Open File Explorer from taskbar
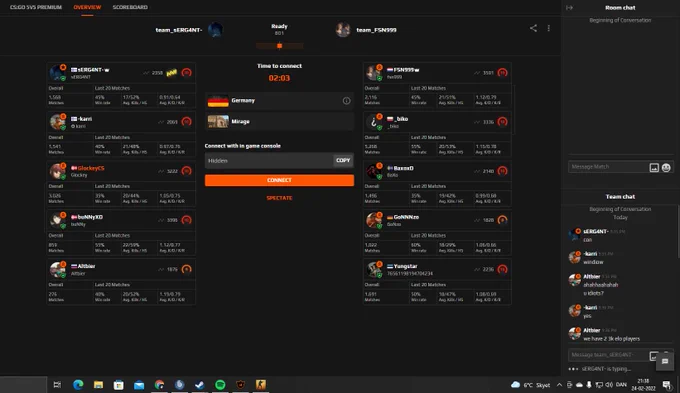680x393 pixels. pyautogui.click(x=98, y=385)
